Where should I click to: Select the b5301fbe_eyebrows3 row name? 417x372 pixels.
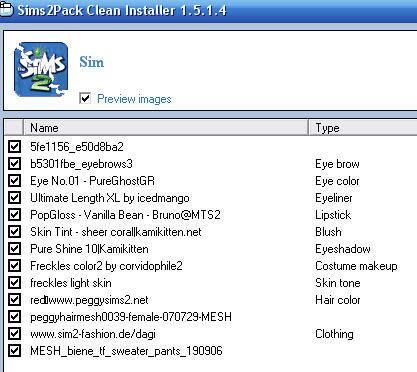81,164
